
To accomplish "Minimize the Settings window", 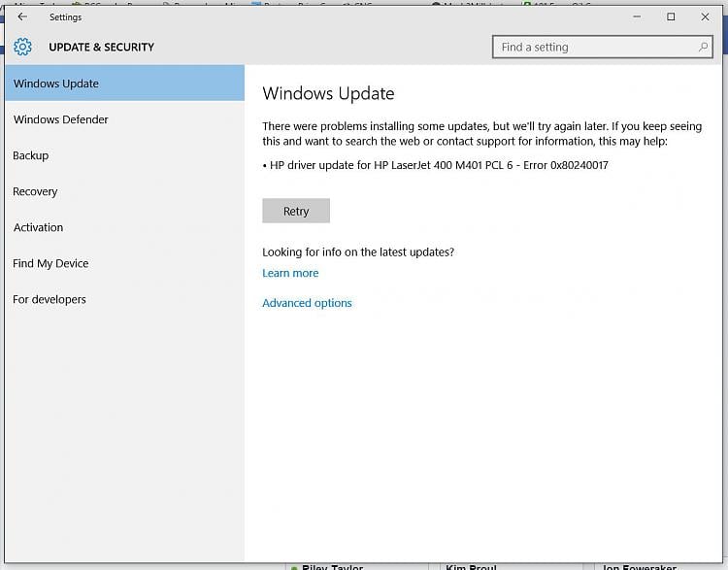I will [x=637, y=17].
